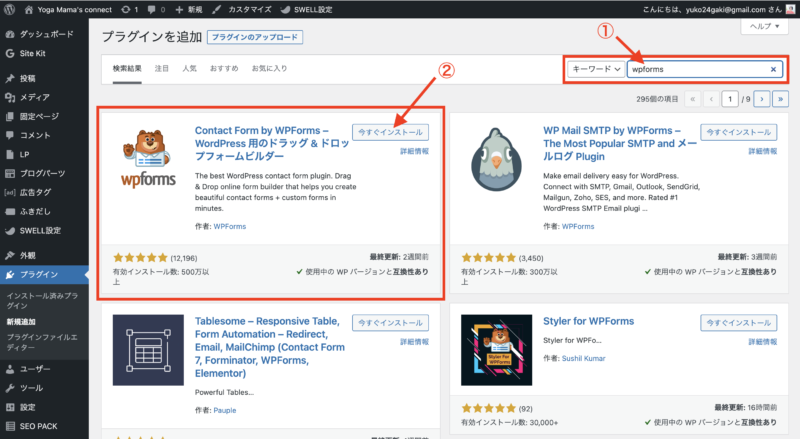
Task: Open the WordPress logo menu
Action: coord(9,9)
